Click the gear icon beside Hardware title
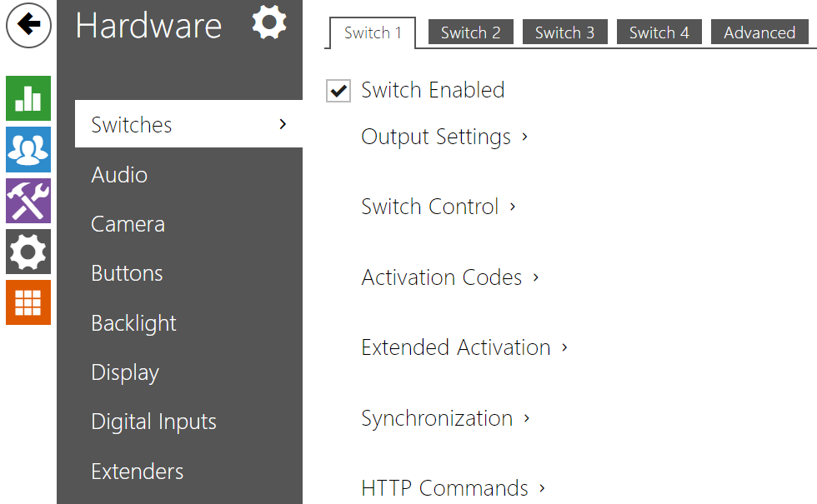Viewport: 817px width, 504px height. (268, 23)
